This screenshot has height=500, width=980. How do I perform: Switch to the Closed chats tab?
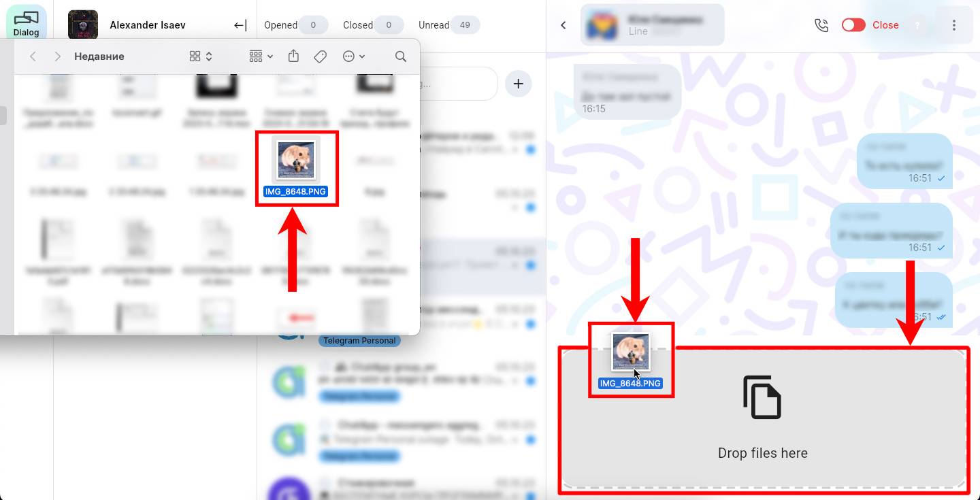pyautogui.click(x=371, y=25)
